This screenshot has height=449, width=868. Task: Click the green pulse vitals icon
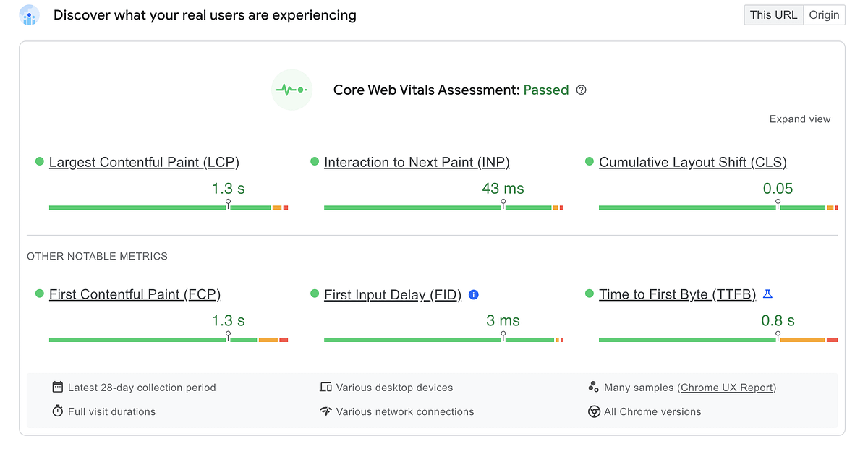coord(292,90)
